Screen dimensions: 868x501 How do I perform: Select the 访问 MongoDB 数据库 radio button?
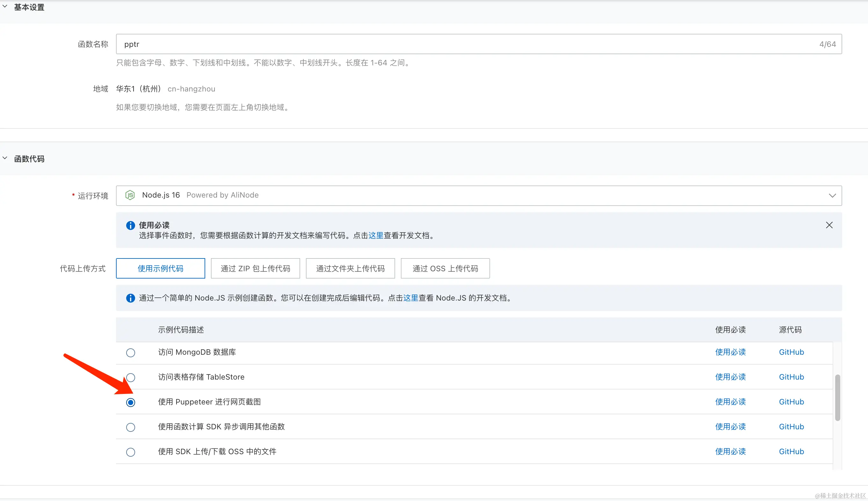click(x=130, y=353)
